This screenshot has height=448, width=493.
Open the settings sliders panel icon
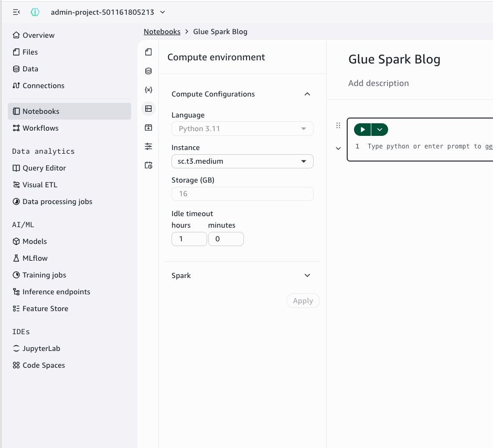pos(148,146)
